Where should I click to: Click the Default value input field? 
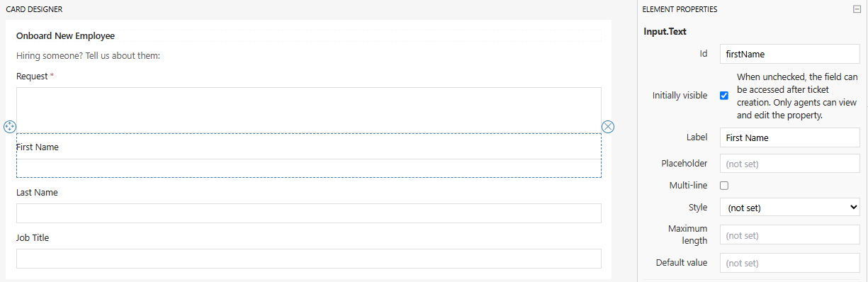point(790,263)
